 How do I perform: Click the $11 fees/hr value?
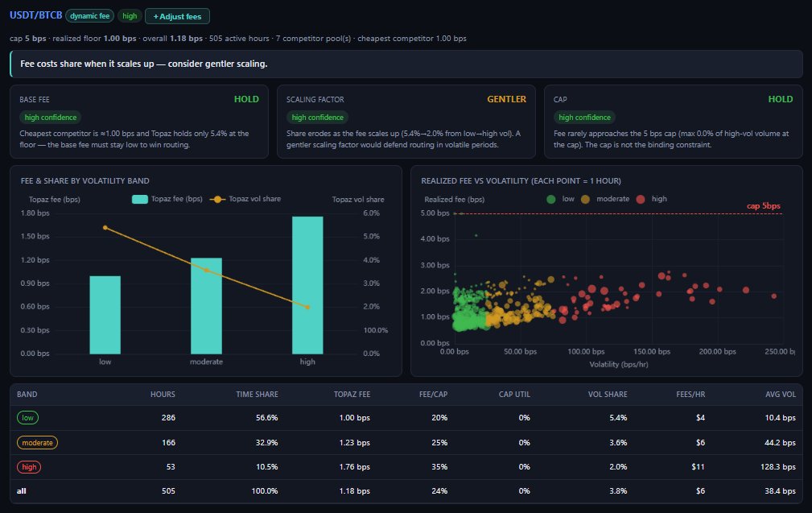698,467
